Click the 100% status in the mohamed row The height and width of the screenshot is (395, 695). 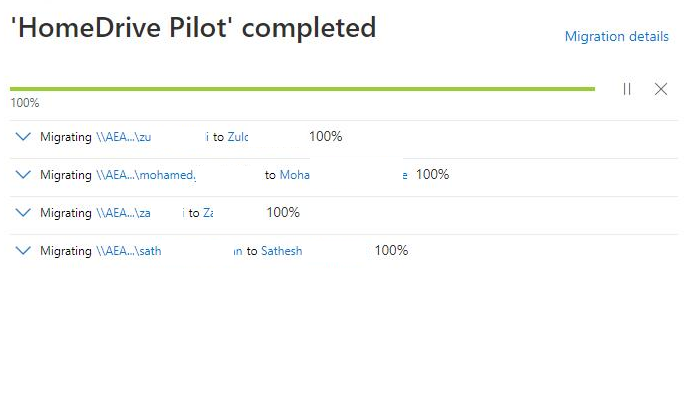click(432, 174)
